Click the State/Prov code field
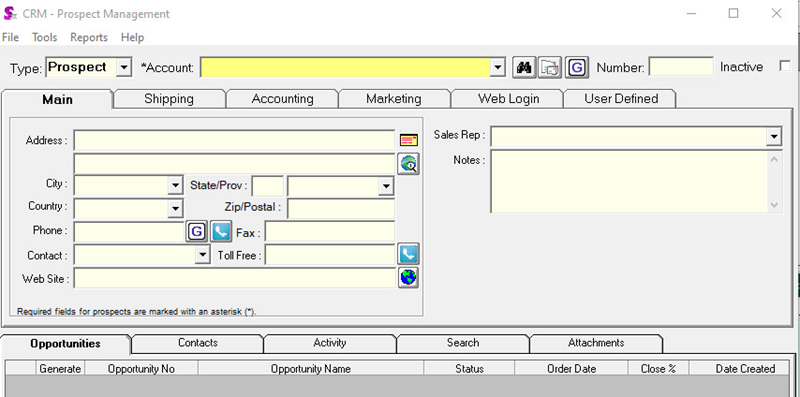Image resolution: width=800 pixels, height=397 pixels. (x=268, y=186)
